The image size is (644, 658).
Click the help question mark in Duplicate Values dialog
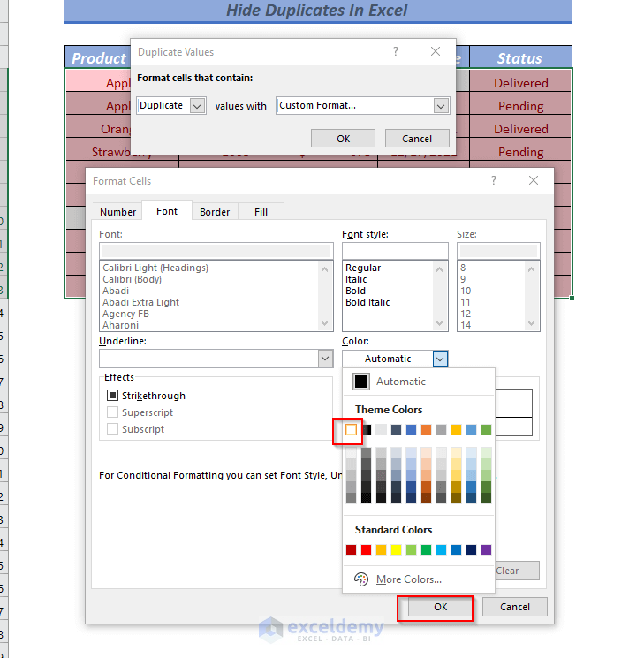pos(396,51)
